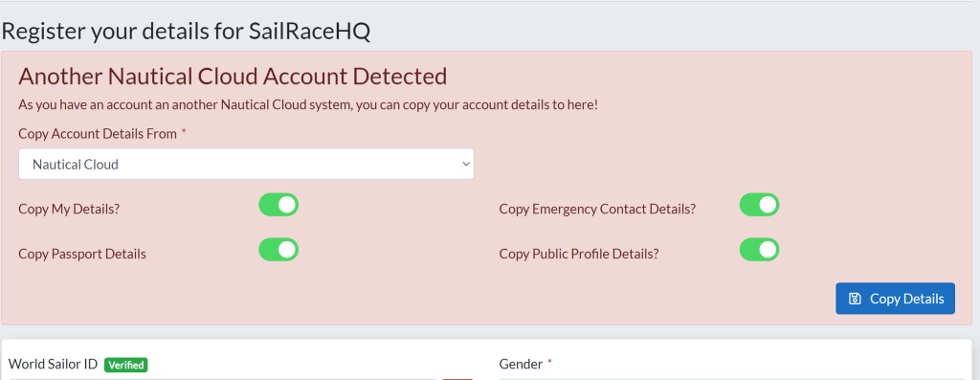Click the save icon on Copy Details
The image size is (980, 380).
click(855, 299)
